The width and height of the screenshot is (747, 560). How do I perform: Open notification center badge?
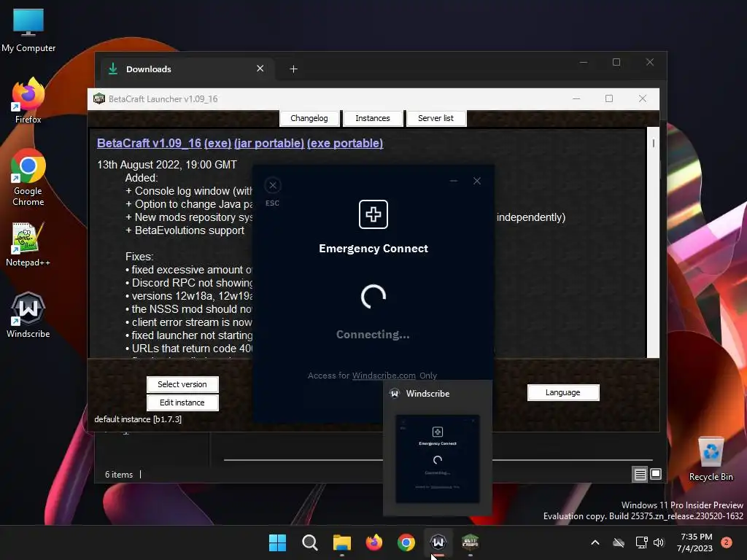[x=727, y=542]
